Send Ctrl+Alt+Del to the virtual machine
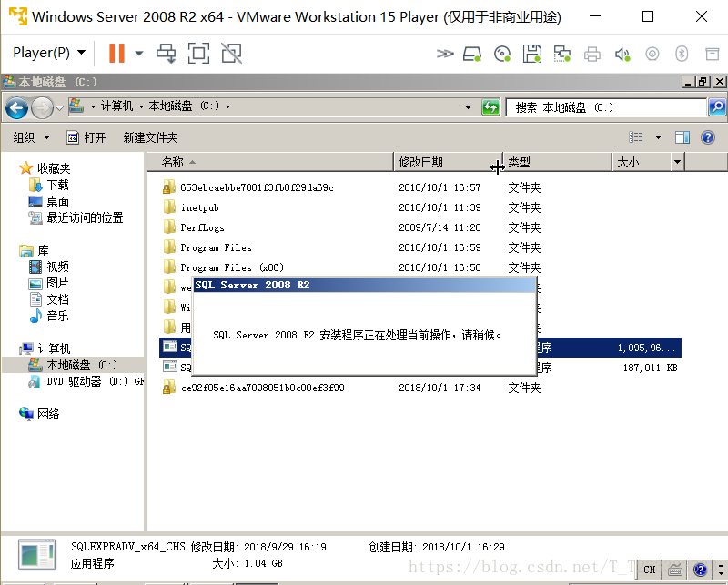The width and height of the screenshot is (728, 585). 166,53
